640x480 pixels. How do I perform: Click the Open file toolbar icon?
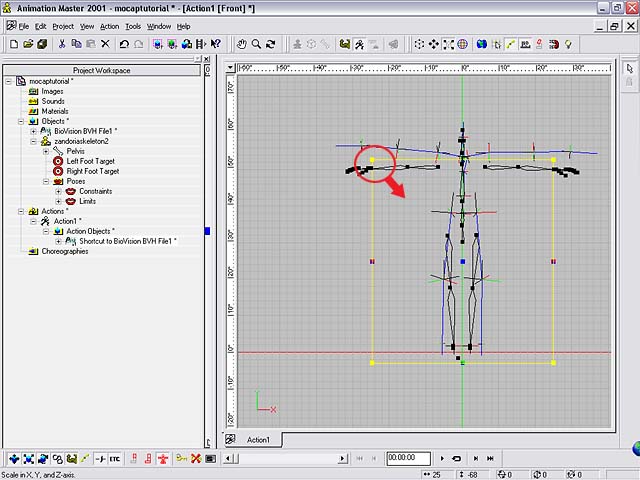point(27,44)
